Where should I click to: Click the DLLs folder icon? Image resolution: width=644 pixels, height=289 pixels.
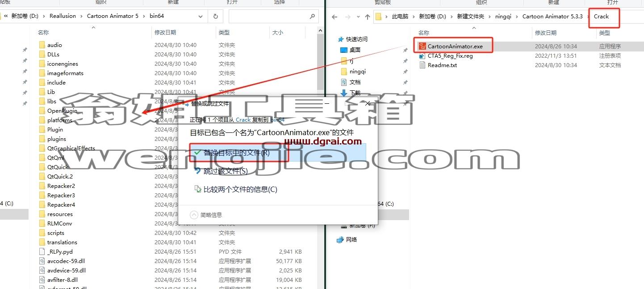[42, 54]
